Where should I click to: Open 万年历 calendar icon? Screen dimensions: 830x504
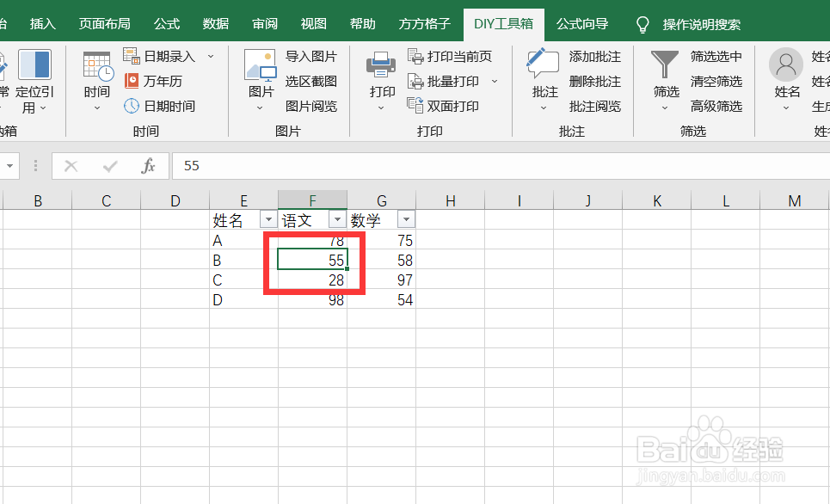(132, 81)
